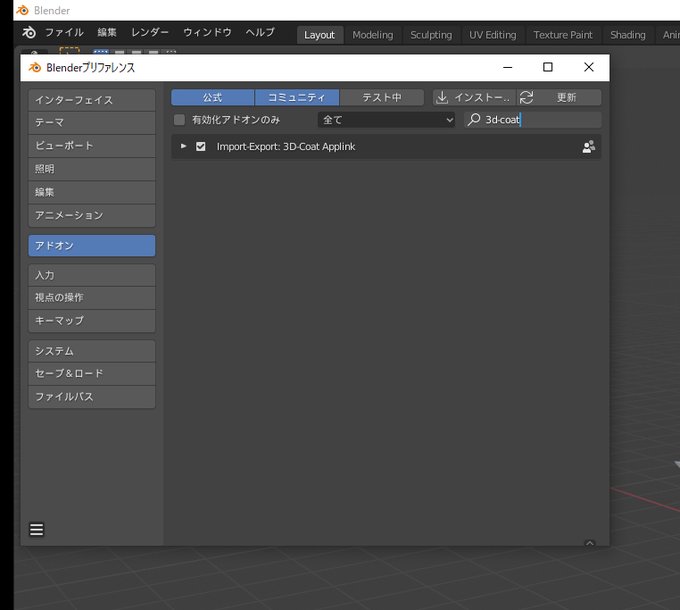Image resolution: width=680 pixels, height=610 pixels.
Task: Open the システム preferences section
Action: (92, 351)
